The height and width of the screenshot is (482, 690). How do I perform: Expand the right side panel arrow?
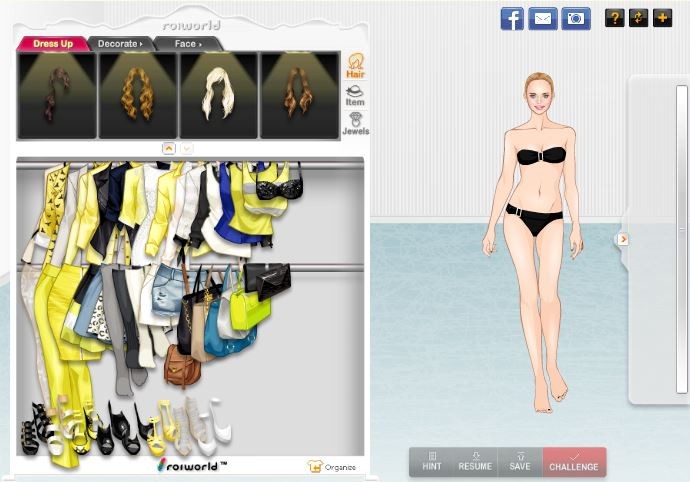tap(622, 239)
